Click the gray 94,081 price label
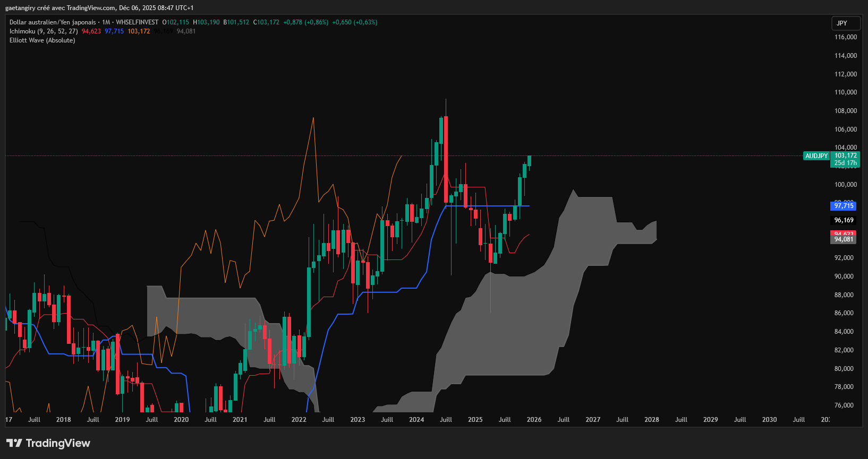The width and height of the screenshot is (868, 459). [x=844, y=240]
